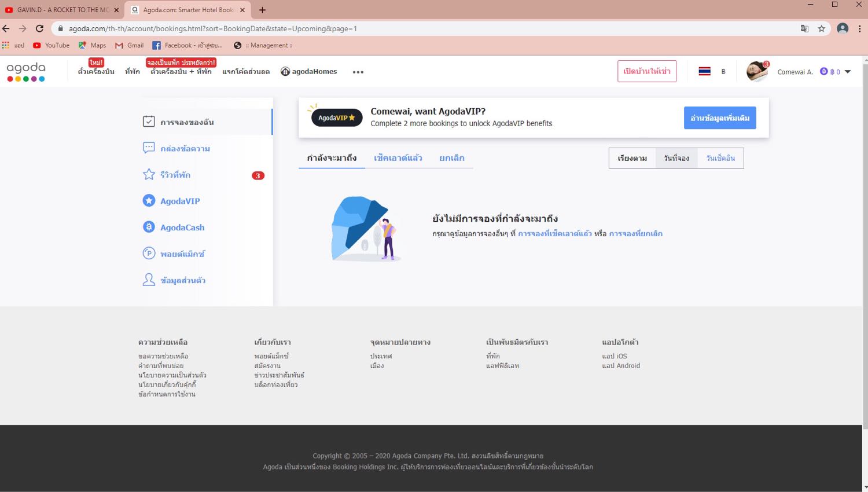Open the Comewai A. account name menu

pos(795,72)
